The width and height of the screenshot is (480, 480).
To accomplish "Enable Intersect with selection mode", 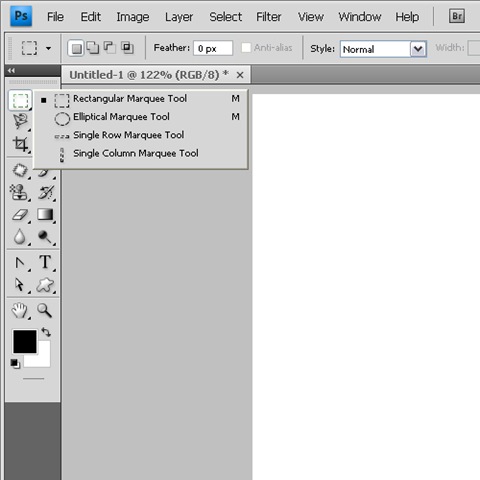I will point(127,48).
